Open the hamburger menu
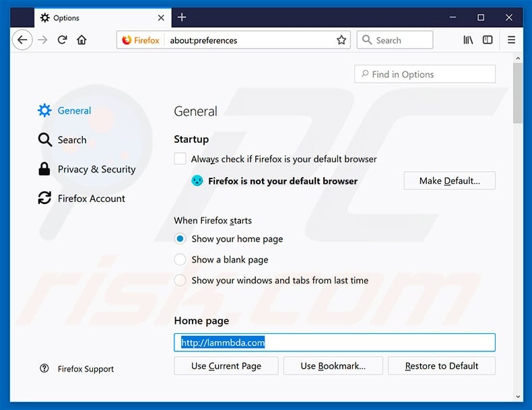The width and height of the screenshot is (532, 410). pyautogui.click(x=511, y=40)
